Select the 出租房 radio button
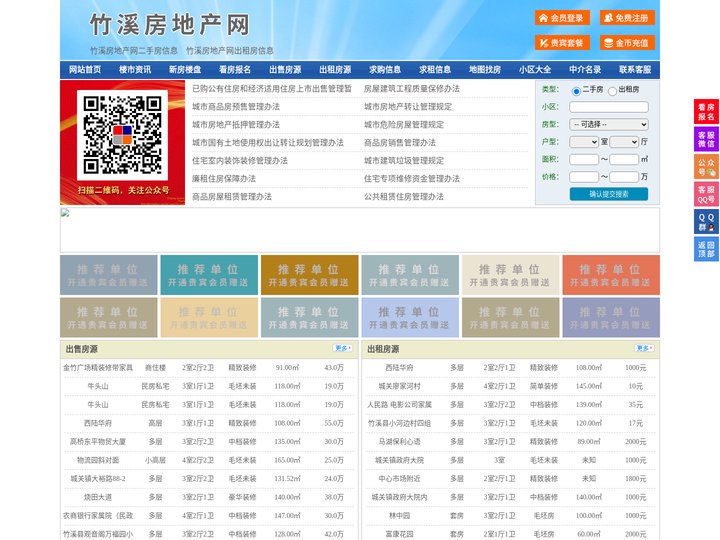Screen dimensions: 720x540 [x=612, y=91]
